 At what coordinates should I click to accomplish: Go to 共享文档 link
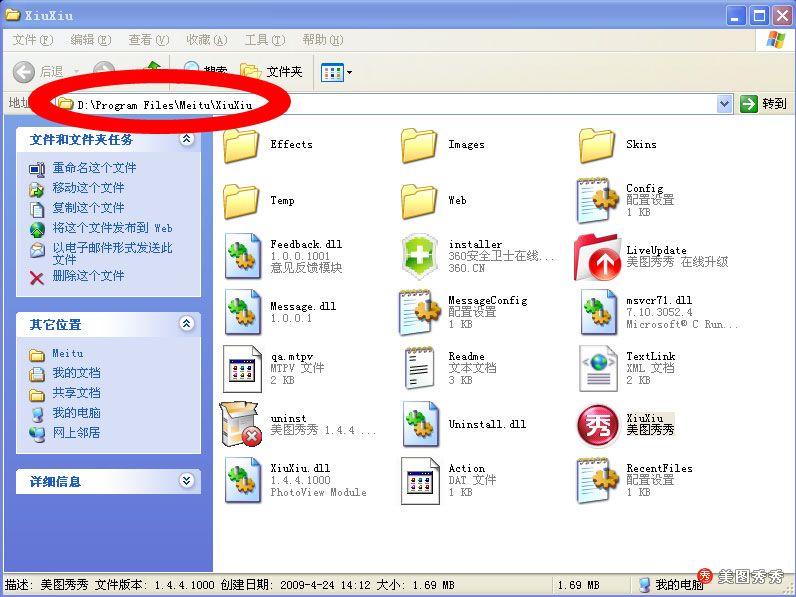pos(76,393)
